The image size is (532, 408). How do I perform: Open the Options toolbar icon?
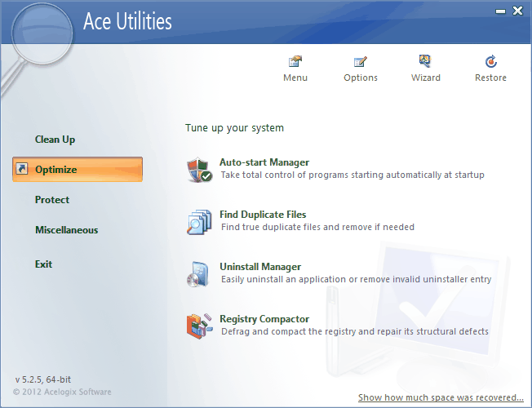[360, 62]
